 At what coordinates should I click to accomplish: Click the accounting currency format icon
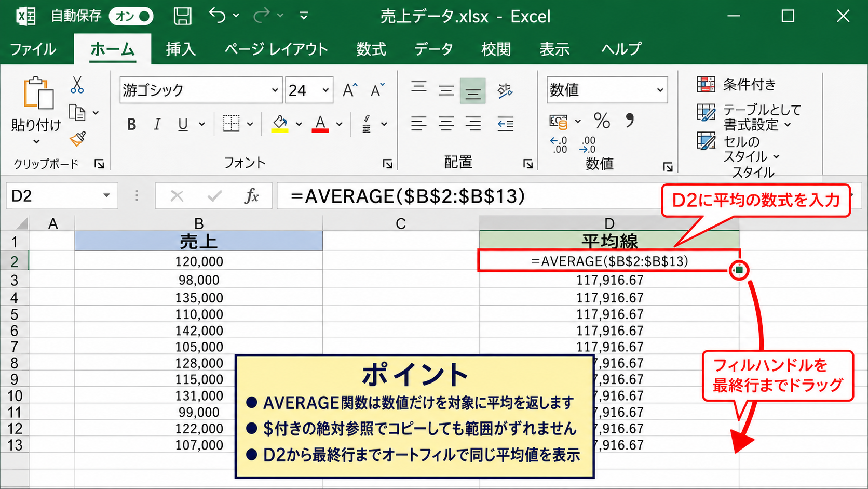(559, 122)
